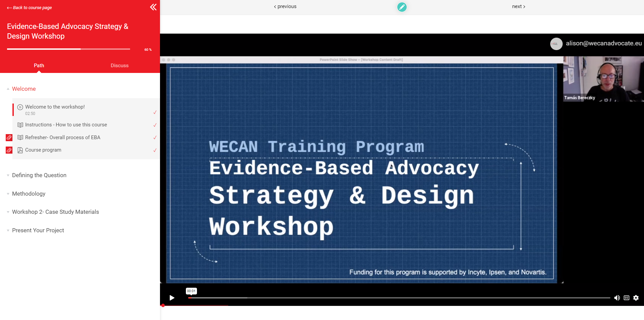
Task: Switch to the Path tab
Action: pos(39,66)
